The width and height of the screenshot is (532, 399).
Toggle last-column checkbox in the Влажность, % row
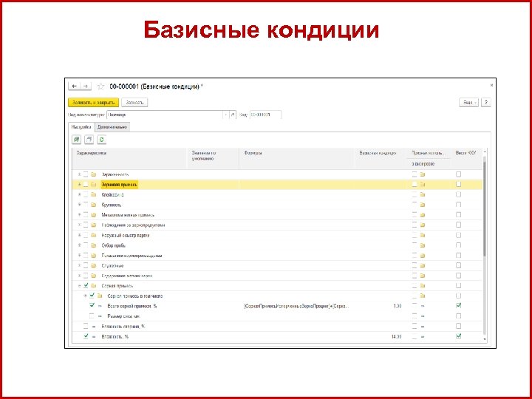tap(459, 336)
